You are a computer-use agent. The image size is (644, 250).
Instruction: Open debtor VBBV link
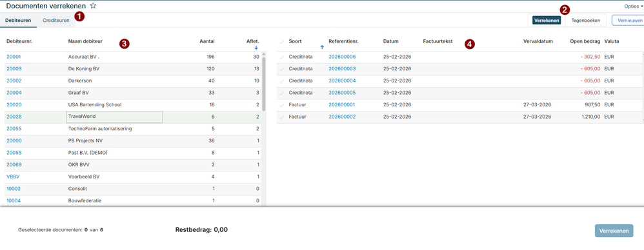pyautogui.click(x=13, y=177)
